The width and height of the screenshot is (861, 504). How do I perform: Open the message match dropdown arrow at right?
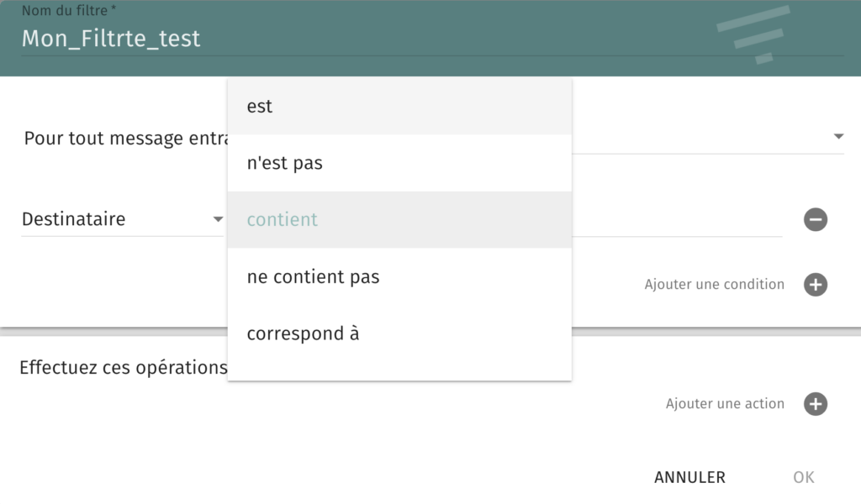point(838,136)
